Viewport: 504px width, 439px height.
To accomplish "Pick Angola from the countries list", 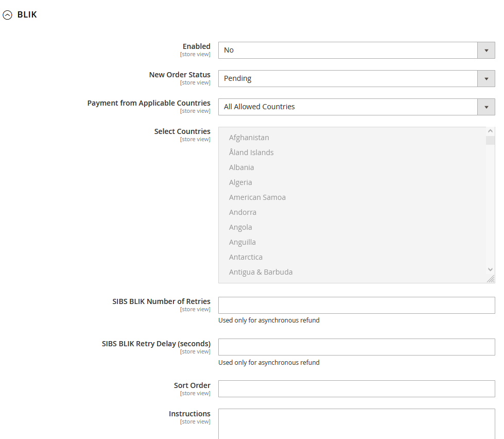I will [x=240, y=227].
